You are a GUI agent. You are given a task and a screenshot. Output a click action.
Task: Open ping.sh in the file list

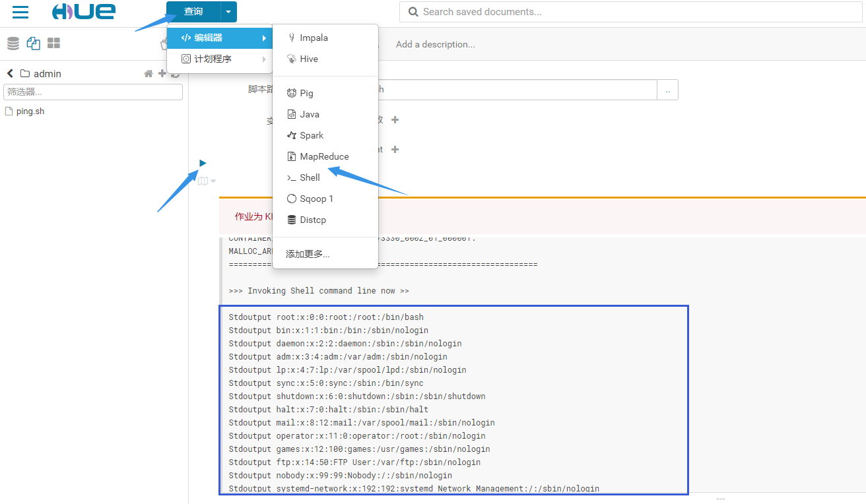pos(30,111)
